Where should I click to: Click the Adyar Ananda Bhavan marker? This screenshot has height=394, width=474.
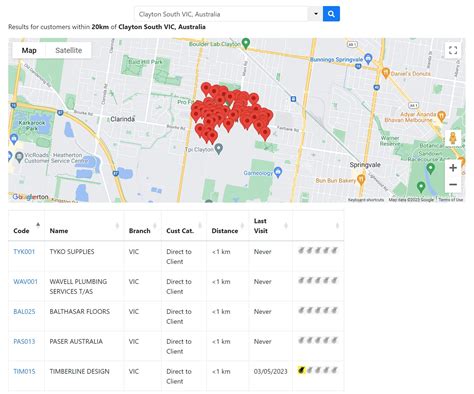pyautogui.click(x=441, y=116)
